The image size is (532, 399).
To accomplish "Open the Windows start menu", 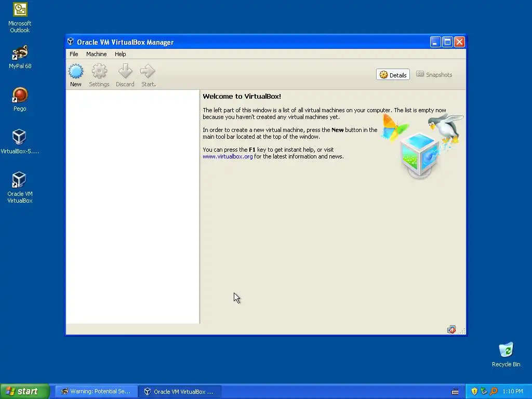I will click(25, 392).
